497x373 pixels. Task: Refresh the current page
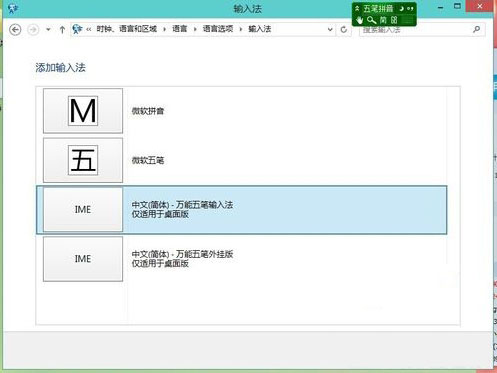point(344,30)
